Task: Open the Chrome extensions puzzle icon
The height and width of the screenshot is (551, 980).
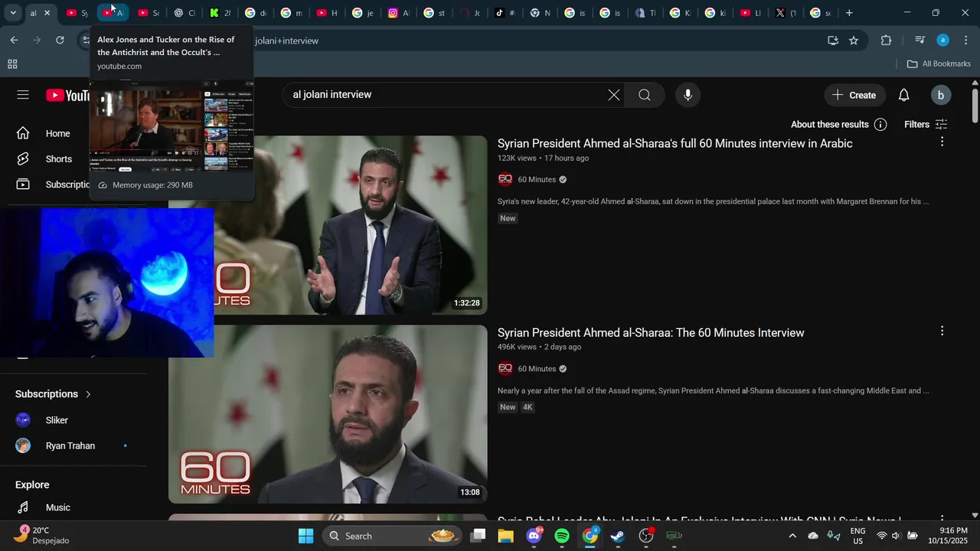Action: 886,41
